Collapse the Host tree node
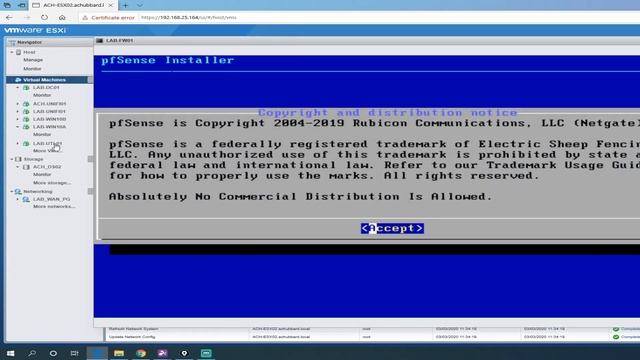The image size is (640, 360). [x=12, y=52]
